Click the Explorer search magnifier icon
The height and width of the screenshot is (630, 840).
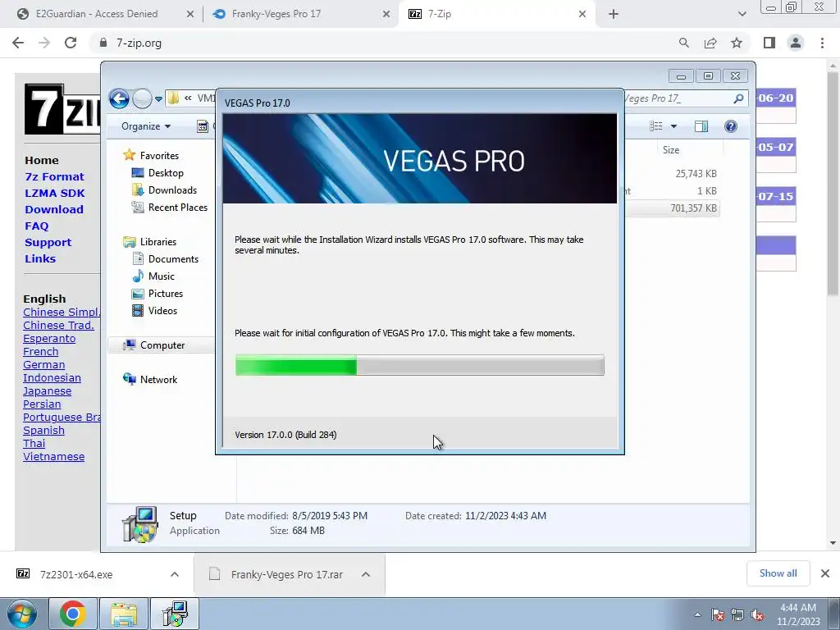738,98
